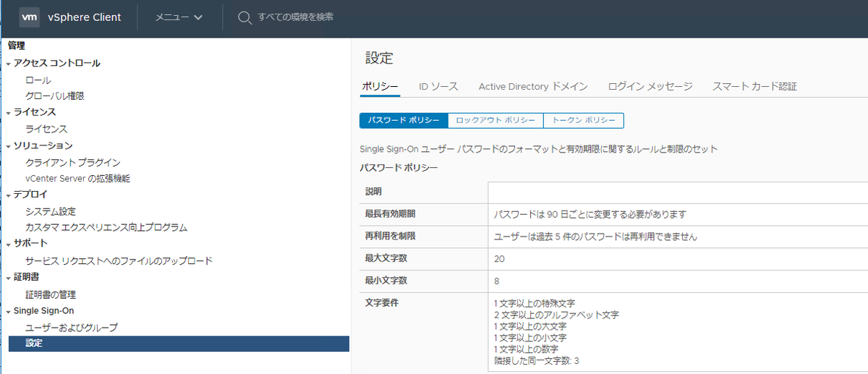Collapse the 証明書 section
This screenshot has height=374, width=868.
click(x=9, y=278)
